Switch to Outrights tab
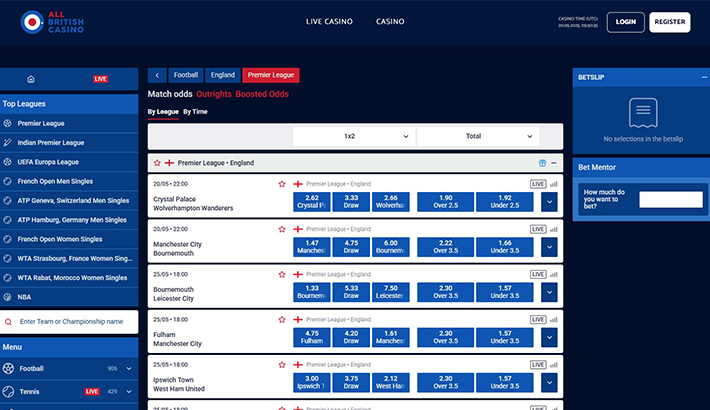The width and height of the screenshot is (710, 410). [x=214, y=94]
